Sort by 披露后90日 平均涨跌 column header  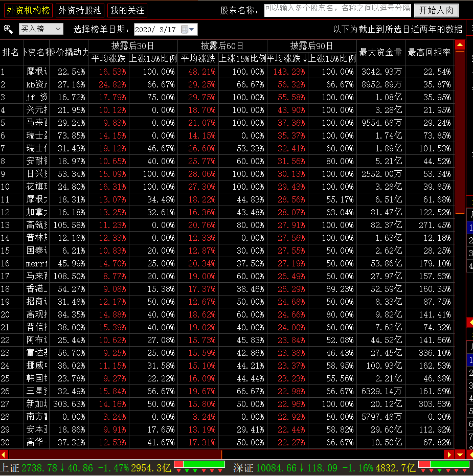pos(286,58)
